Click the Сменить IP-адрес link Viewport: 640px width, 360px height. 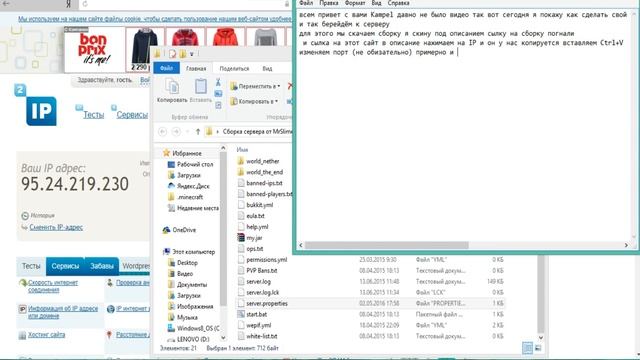pyautogui.click(x=56, y=227)
